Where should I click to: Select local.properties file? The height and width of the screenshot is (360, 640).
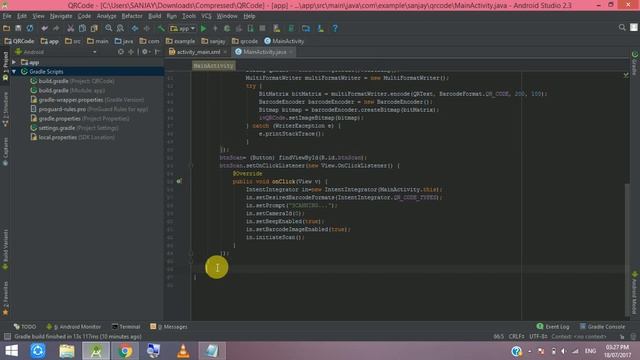point(72,137)
